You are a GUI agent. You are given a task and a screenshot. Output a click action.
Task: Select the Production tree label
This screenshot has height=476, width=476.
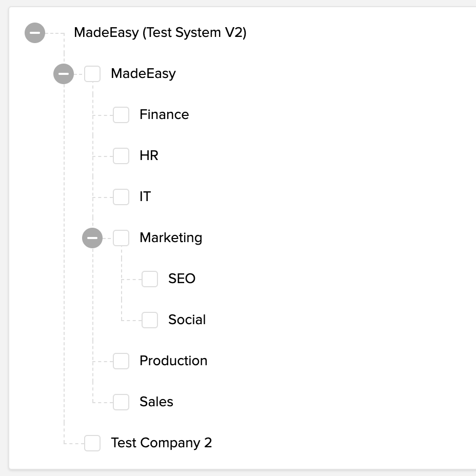tap(173, 361)
